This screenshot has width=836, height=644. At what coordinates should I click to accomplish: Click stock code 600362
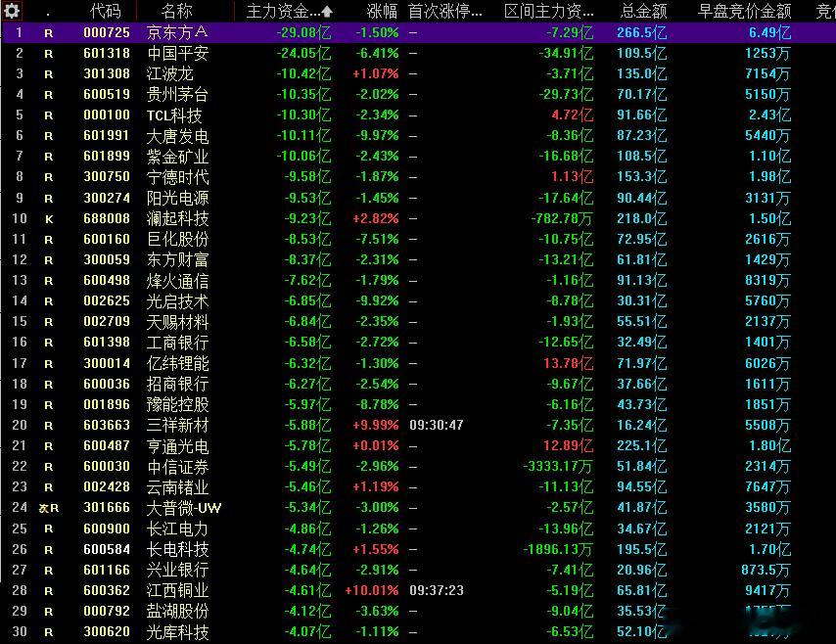[107, 590]
